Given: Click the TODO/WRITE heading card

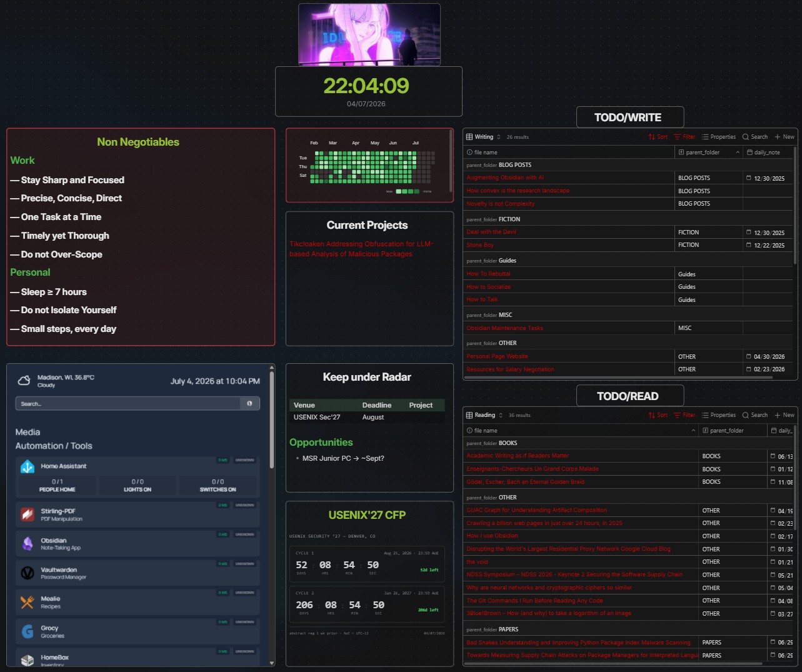Looking at the screenshot, I should pyautogui.click(x=630, y=118).
